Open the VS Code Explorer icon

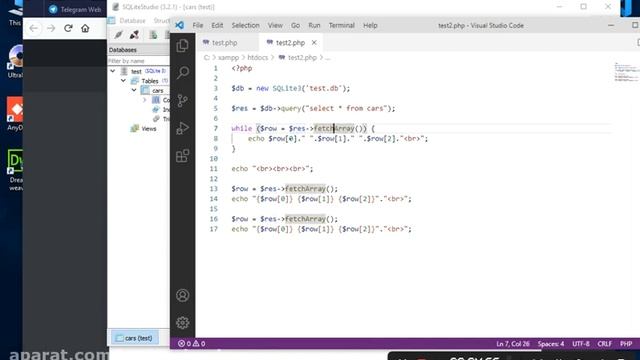(x=182, y=46)
